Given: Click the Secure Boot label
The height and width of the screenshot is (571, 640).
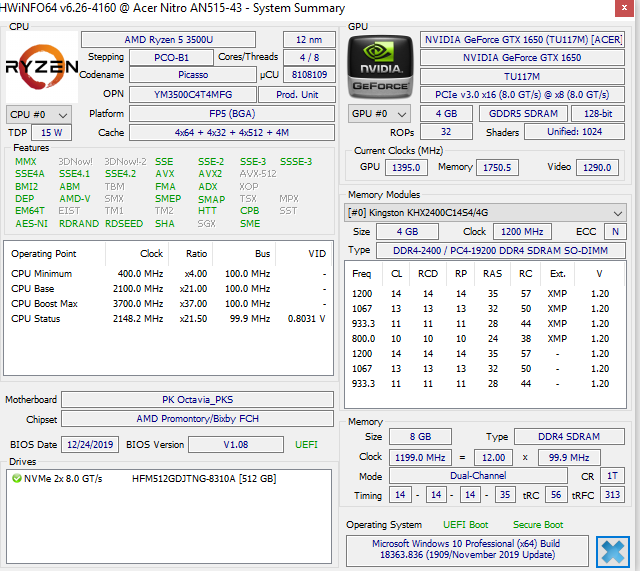Looking at the screenshot, I should click(538, 525).
